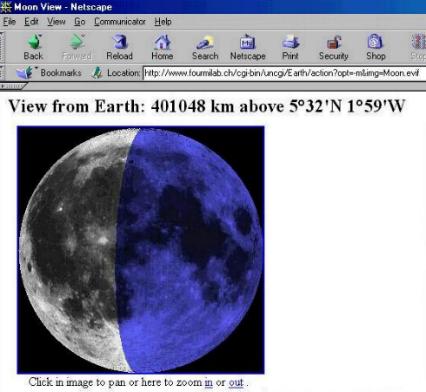This screenshot has height=392, width=426.
Task: Click the 'out' zoom link
Action: 236,382
